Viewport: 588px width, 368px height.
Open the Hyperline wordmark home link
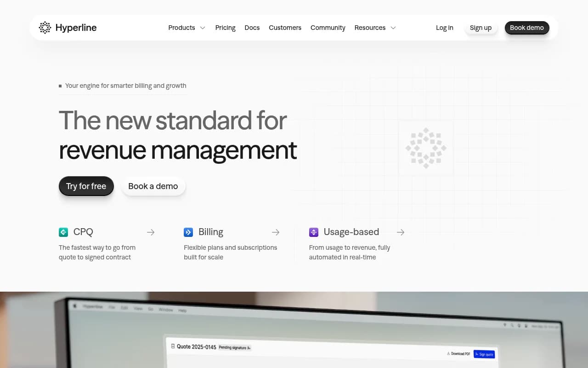click(x=76, y=28)
